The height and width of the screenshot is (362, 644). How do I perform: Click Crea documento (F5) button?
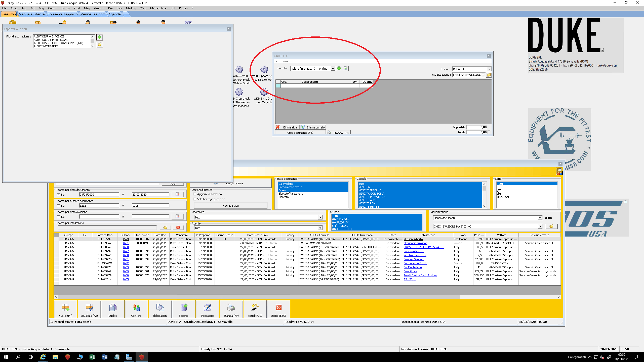[300, 133]
